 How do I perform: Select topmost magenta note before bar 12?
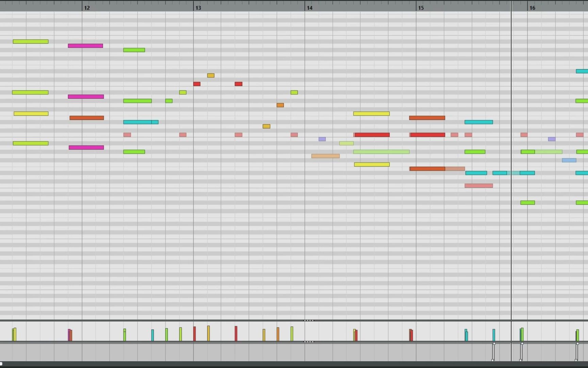click(x=85, y=46)
